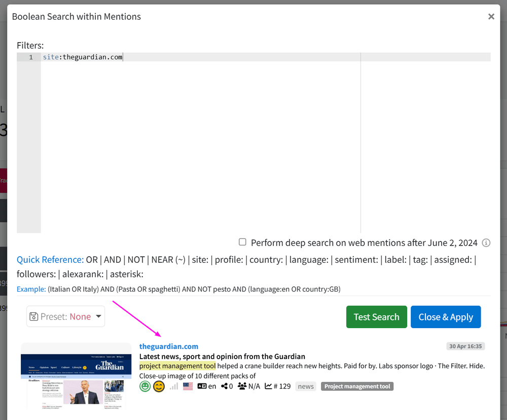Click the highlighted 'project management tool' text
This screenshot has height=420, width=507.
pos(177,366)
